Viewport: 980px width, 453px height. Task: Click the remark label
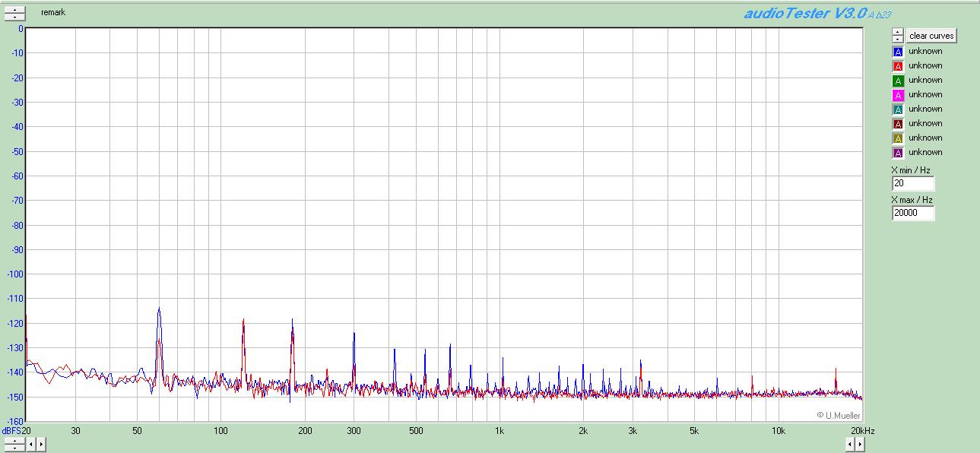pos(53,12)
